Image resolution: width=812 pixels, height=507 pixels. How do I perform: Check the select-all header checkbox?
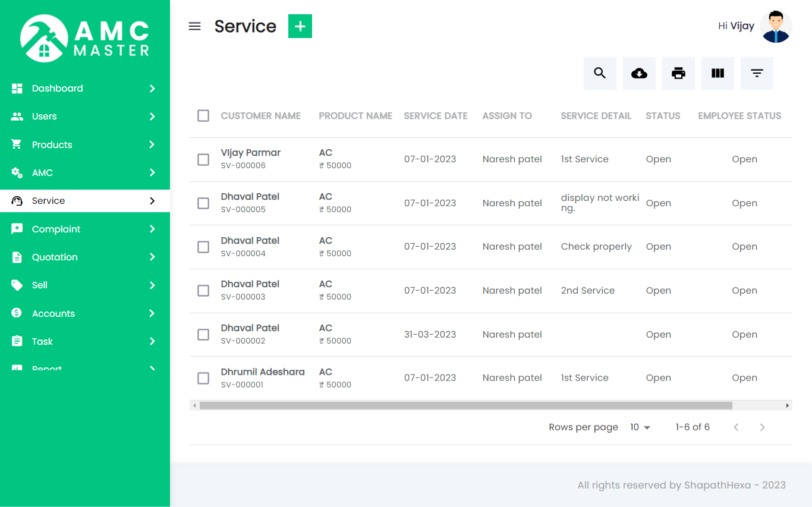(203, 116)
